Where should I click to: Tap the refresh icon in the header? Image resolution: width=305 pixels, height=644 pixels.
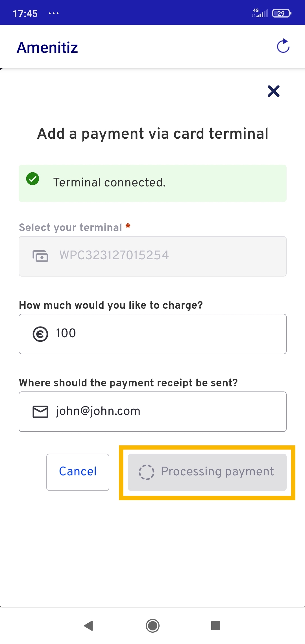click(283, 46)
